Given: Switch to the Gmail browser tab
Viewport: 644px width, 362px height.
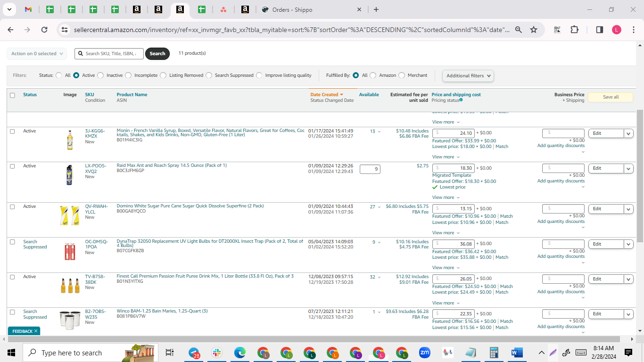Looking at the screenshot, I should pyautogui.click(x=28, y=9).
